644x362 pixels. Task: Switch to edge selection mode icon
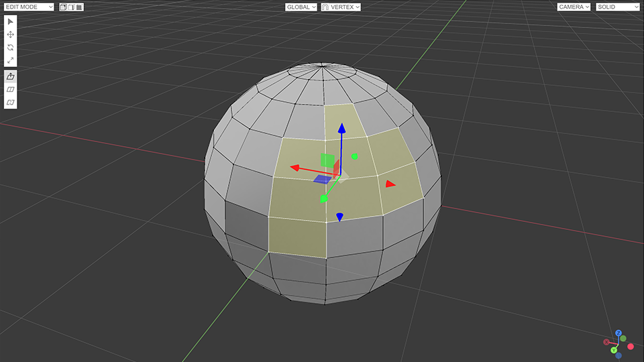click(72, 7)
